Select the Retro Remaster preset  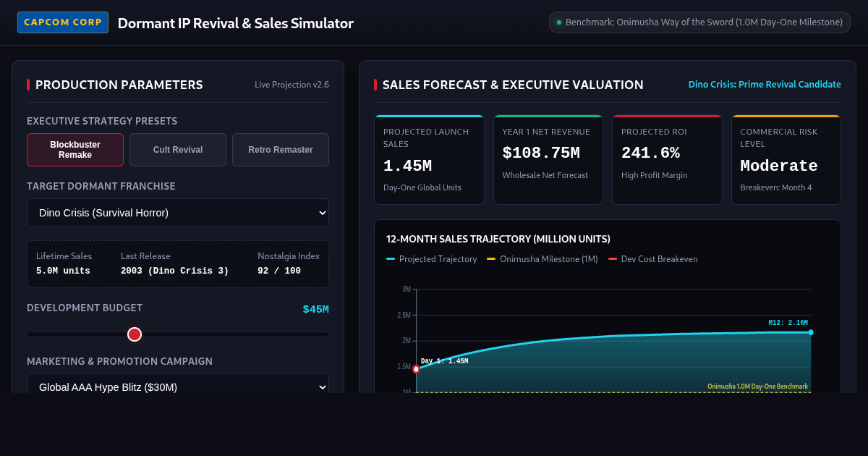tap(281, 150)
